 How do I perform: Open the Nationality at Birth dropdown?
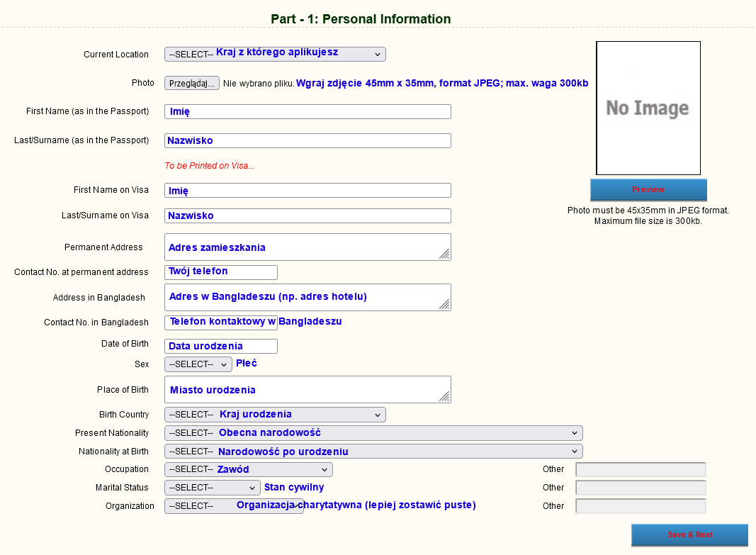(373, 452)
